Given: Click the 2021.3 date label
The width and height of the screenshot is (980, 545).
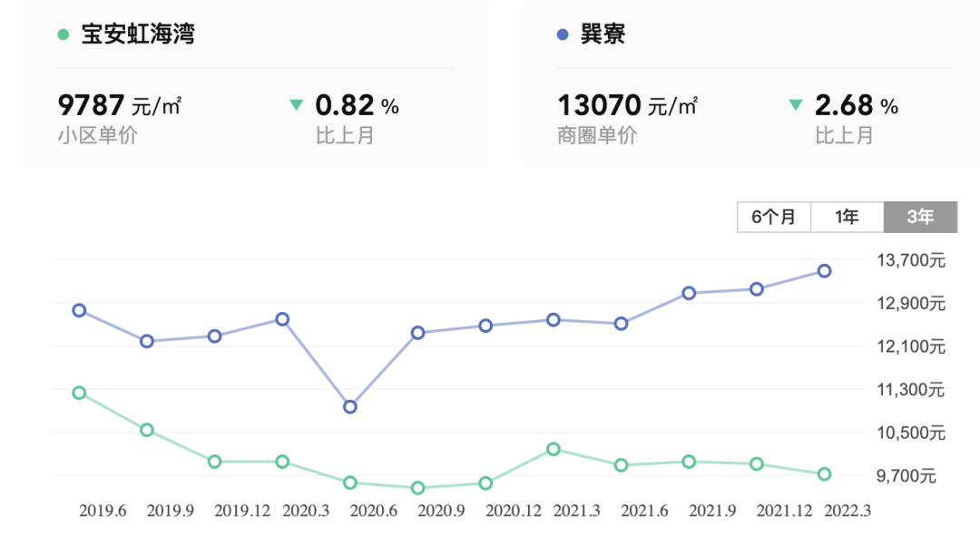Looking at the screenshot, I should pyautogui.click(x=577, y=511).
